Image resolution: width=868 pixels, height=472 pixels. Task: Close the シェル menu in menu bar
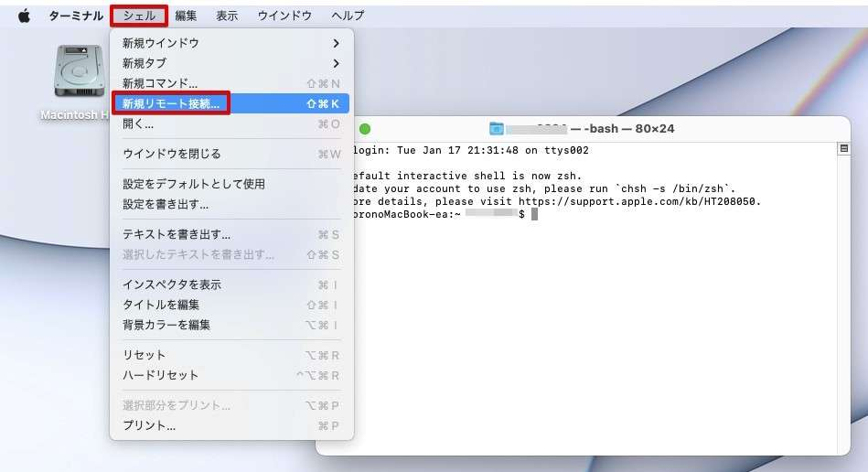139,16
